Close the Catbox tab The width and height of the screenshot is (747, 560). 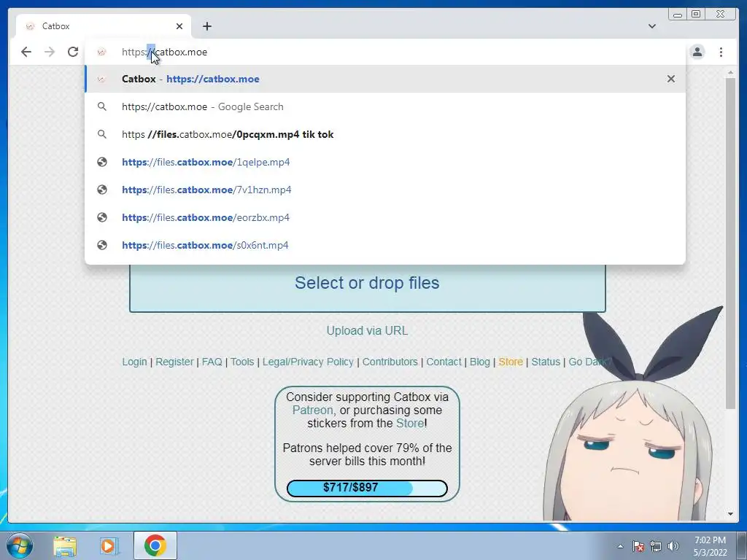tap(179, 26)
